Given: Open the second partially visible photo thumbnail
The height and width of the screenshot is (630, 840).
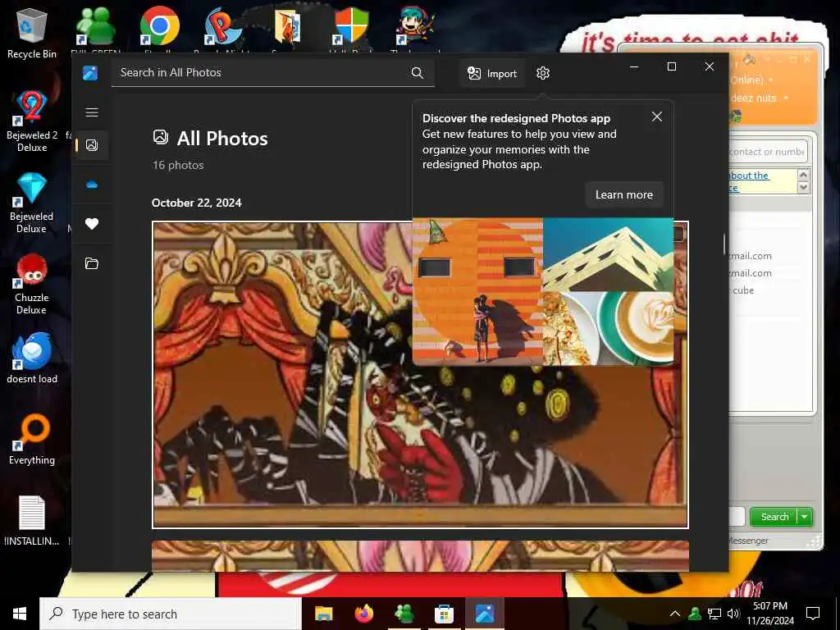Looking at the screenshot, I should (420, 556).
